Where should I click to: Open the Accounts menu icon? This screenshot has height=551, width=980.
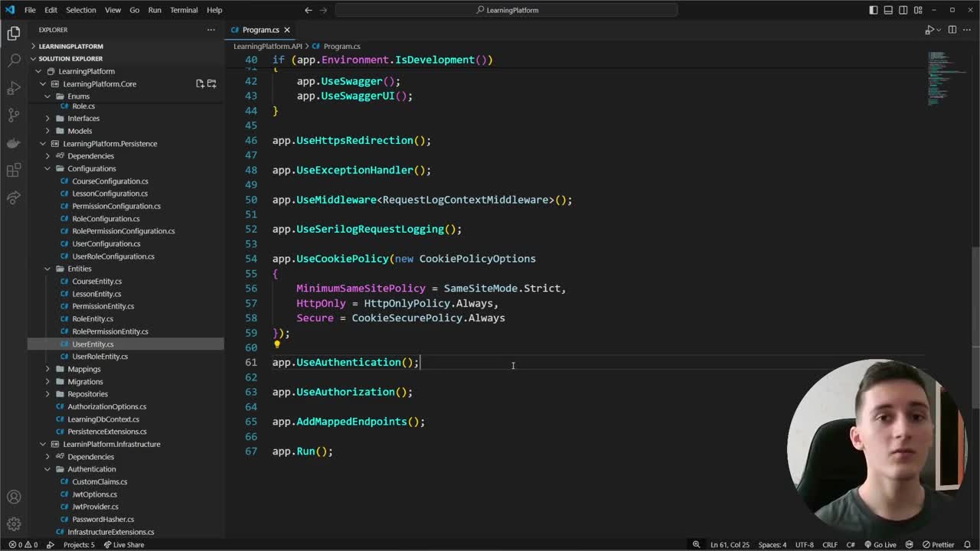[14, 497]
